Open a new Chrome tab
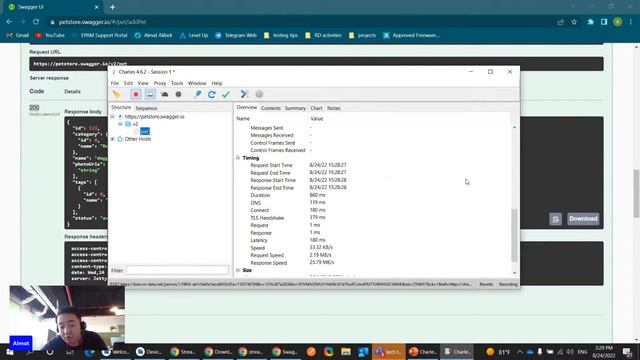The height and width of the screenshot is (360, 640). (112, 7)
